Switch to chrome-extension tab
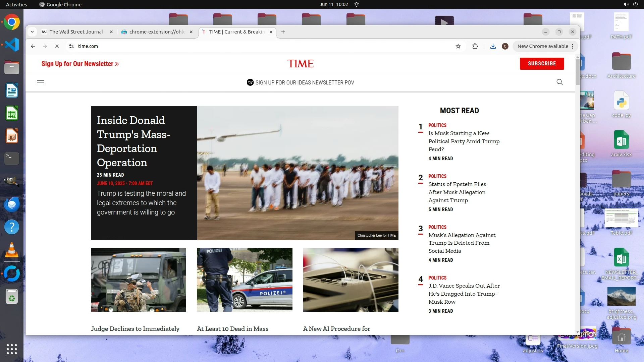Screen dimensions: 644x362 [x=157, y=32]
